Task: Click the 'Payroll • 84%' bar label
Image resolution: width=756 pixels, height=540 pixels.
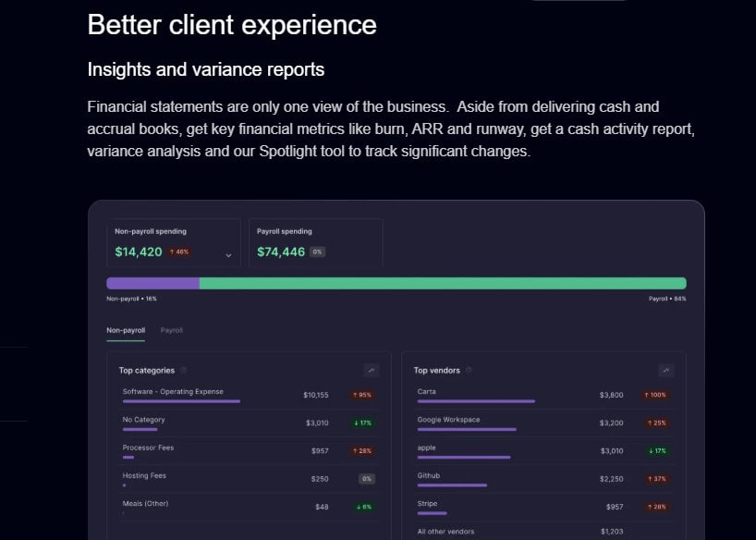Action: click(x=667, y=299)
